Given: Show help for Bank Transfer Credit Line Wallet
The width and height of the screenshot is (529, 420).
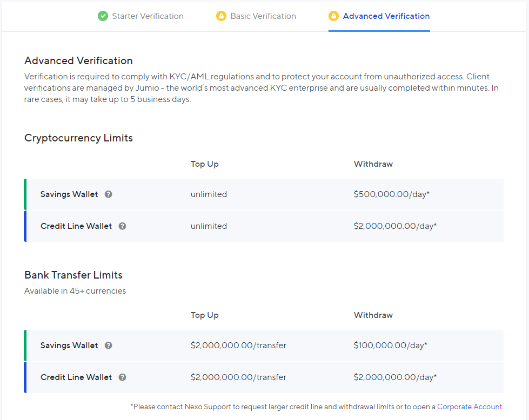Looking at the screenshot, I should coord(123,377).
